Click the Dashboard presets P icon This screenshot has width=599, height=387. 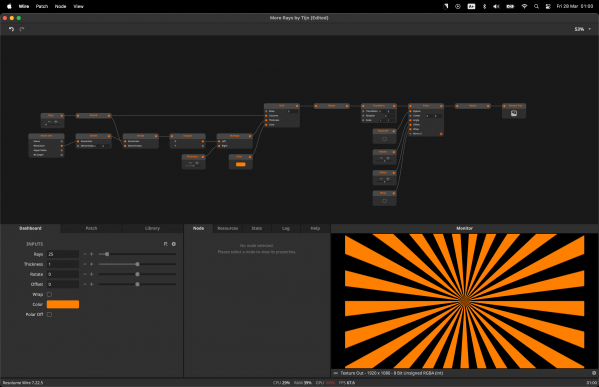[165, 244]
